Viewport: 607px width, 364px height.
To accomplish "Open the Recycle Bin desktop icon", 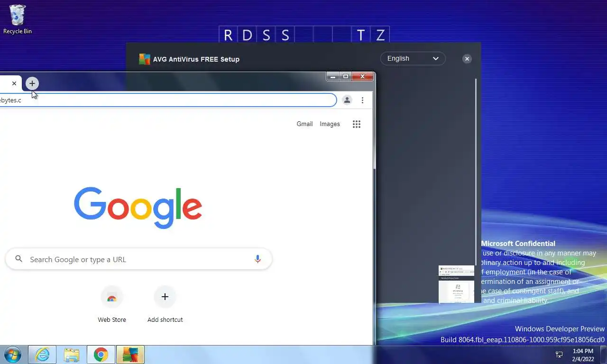I will tap(18, 19).
